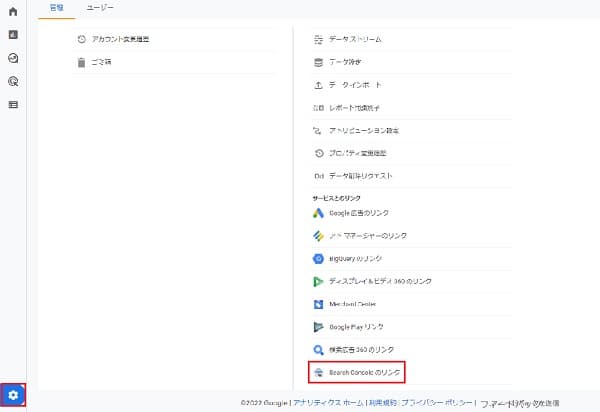Click the BigQuery hexagon logo icon
The height and width of the screenshot is (412, 600).
pos(318,259)
